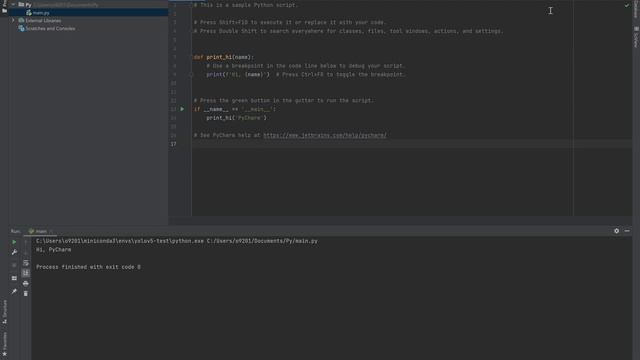Click the Py folder icon
Image resolution: width=640 pixels, height=360 pixels.
coord(21,4)
